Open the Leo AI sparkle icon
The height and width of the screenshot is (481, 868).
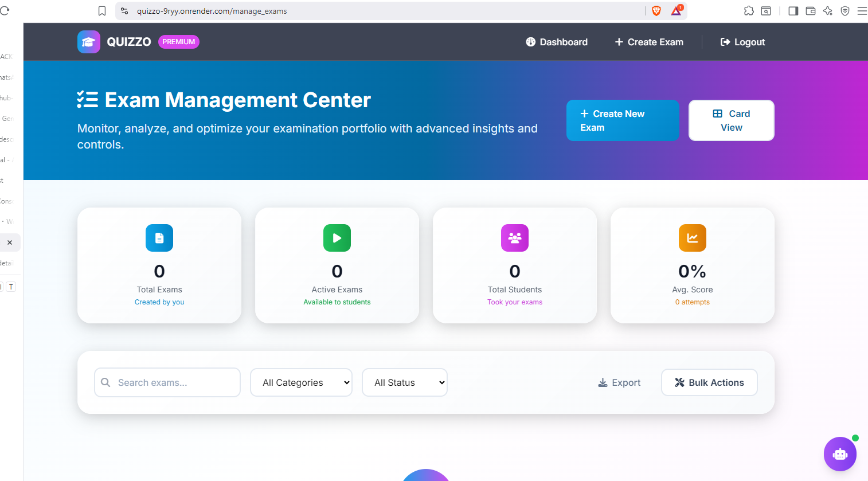coord(828,11)
